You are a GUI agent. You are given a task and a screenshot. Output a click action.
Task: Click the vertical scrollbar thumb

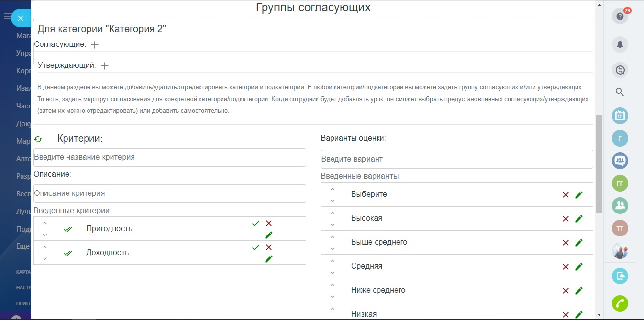click(x=599, y=164)
